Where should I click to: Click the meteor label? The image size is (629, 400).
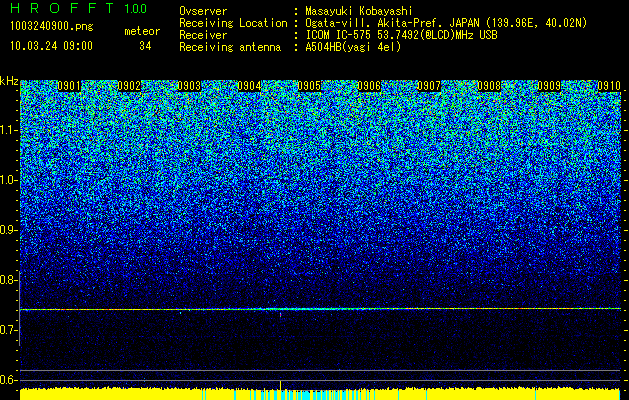142,31
